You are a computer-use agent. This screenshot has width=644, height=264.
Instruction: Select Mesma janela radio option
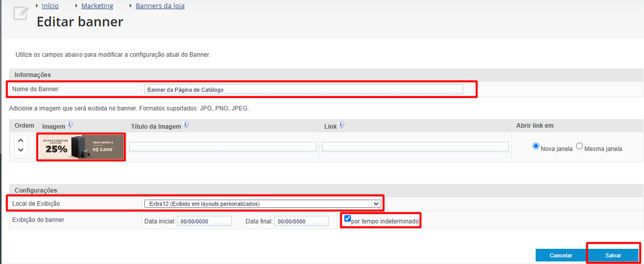click(x=579, y=146)
